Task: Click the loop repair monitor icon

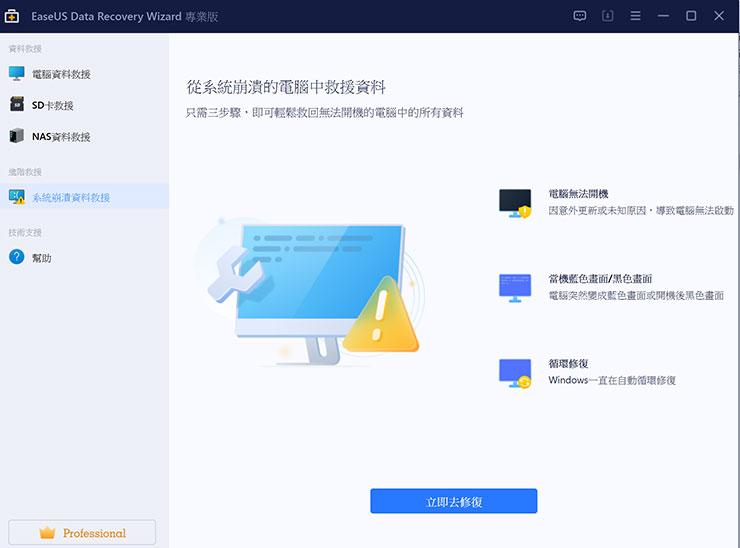Action: click(x=515, y=373)
